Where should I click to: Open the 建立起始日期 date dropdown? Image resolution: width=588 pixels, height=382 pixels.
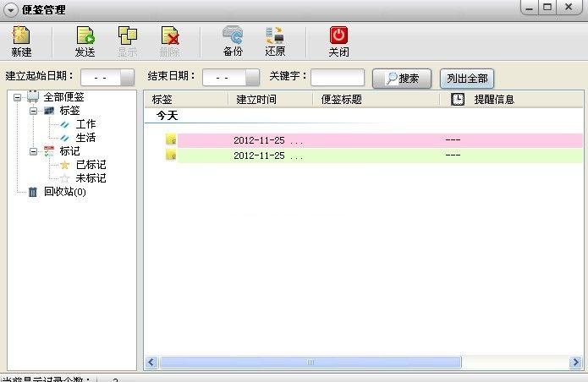click(127, 78)
